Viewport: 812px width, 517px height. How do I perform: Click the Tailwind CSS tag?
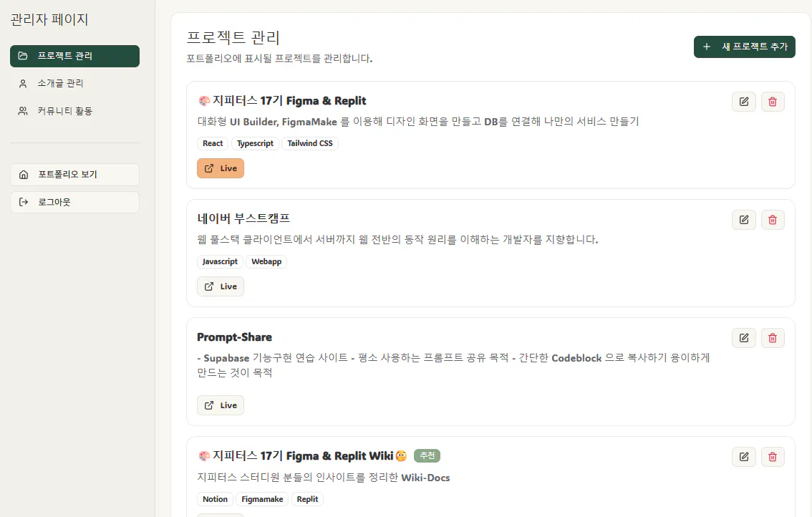pos(310,143)
